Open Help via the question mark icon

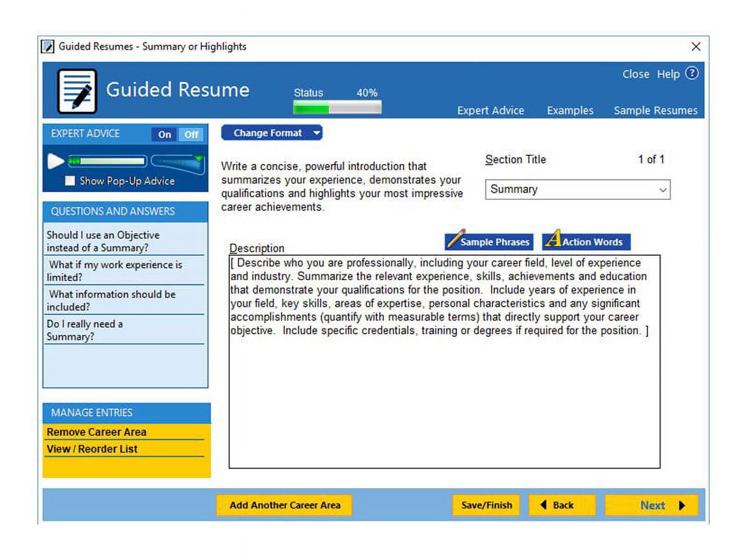(x=692, y=73)
